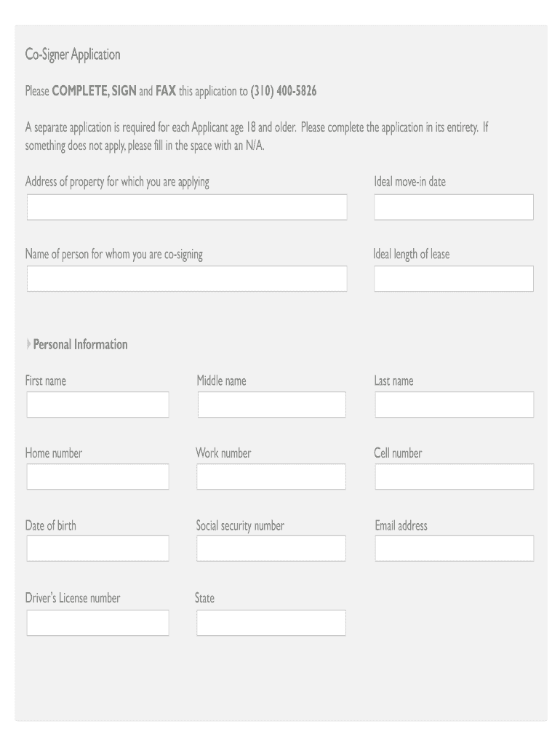The image size is (560, 745).
Task: Click the Co-Signer Application heading
Action: pos(73,55)
